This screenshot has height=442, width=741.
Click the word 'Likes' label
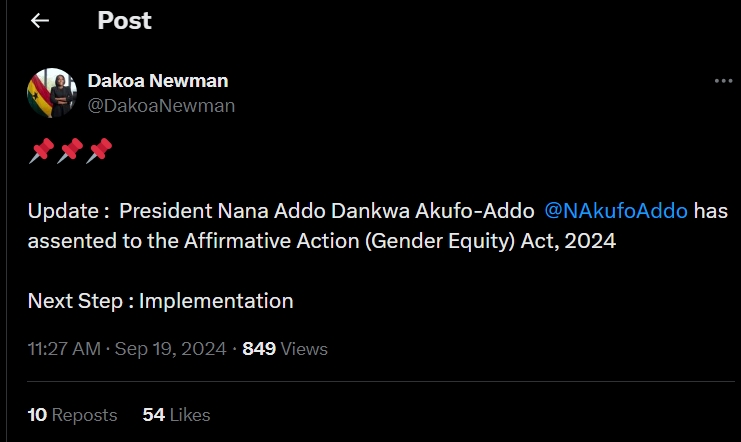[x=190, y=414]
